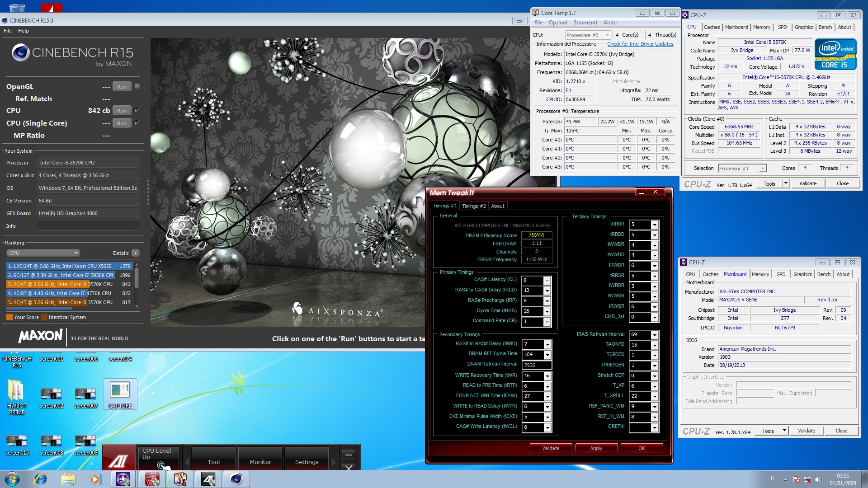Run the OpenGL benchmark
Viewport: 868px width, 488px height.
pyautogui.click(x=122, y=86)
